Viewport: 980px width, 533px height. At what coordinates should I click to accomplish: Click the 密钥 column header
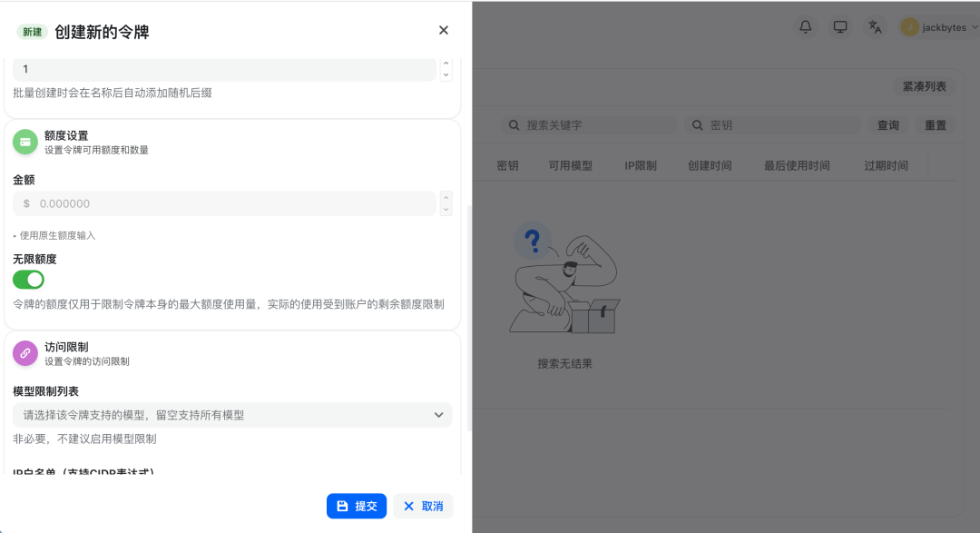tap(507, 166)
